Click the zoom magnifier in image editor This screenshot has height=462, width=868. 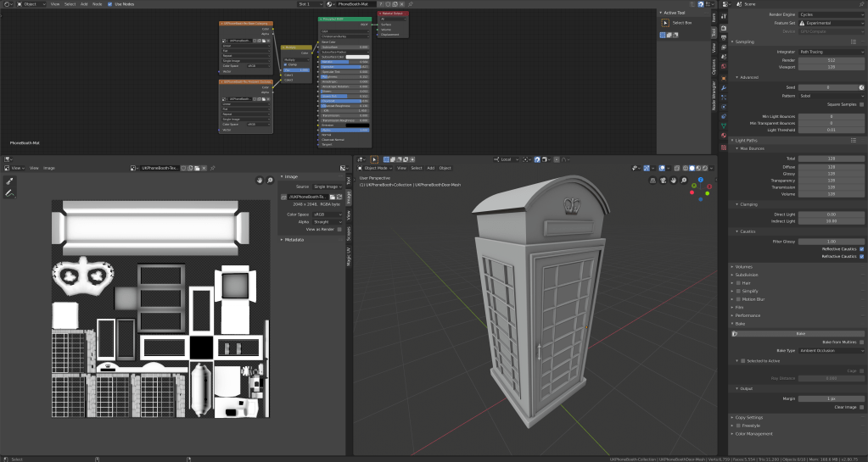click(270, 180)
